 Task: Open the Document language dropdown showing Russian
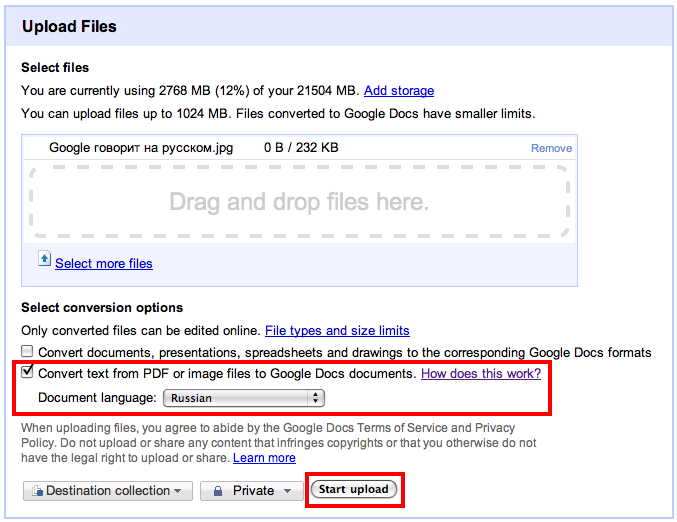[244, 398]
